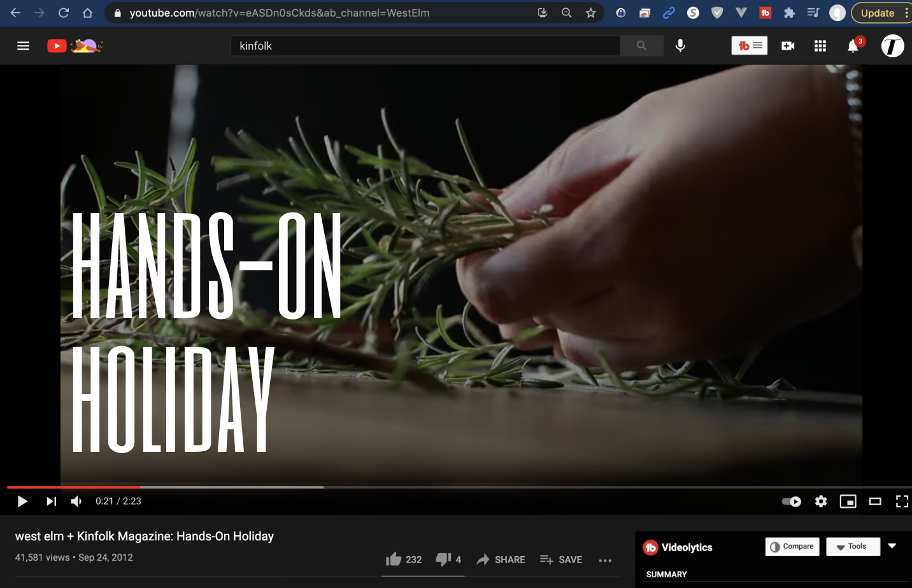Skip to the next video

coord(52,501)
